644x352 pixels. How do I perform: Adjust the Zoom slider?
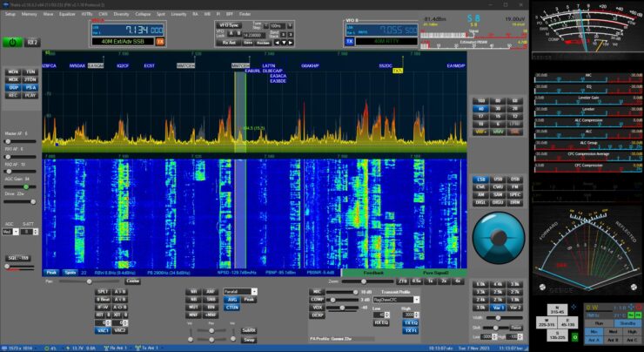(x=367, y=281)
